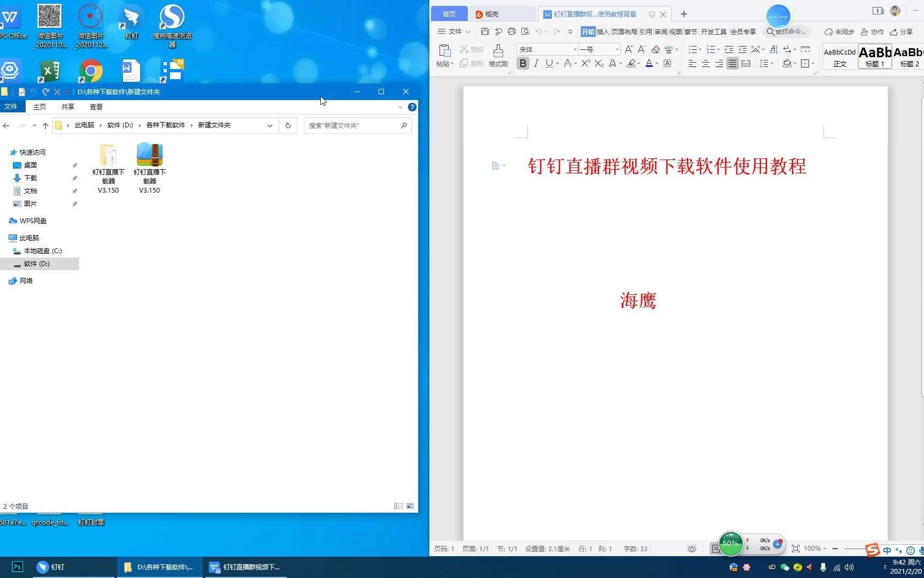Select 本地磁盘 (C:) in navigation pane
Image resolution: width=924 pixels, height=578 pixels.
[43, 250]
